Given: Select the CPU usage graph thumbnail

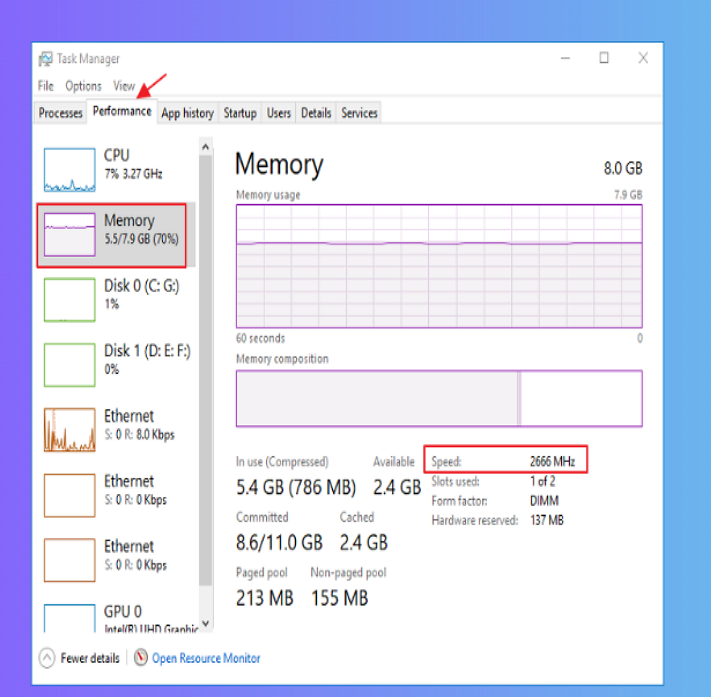Looking at the screenshot, I should tap(69, 170).
